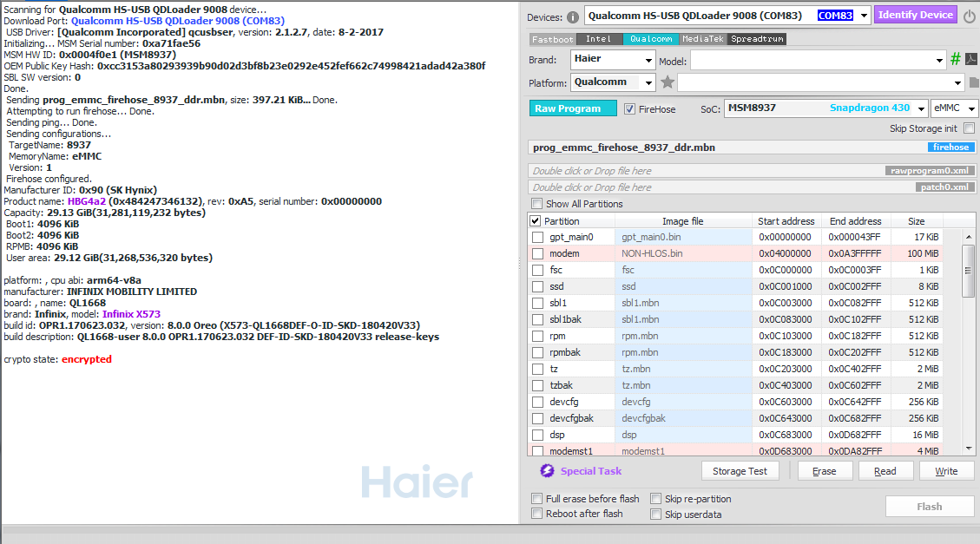Switch to the MediaTek tab
The height and width of the screenshot is (544, 980).
[x=703, y=39]
